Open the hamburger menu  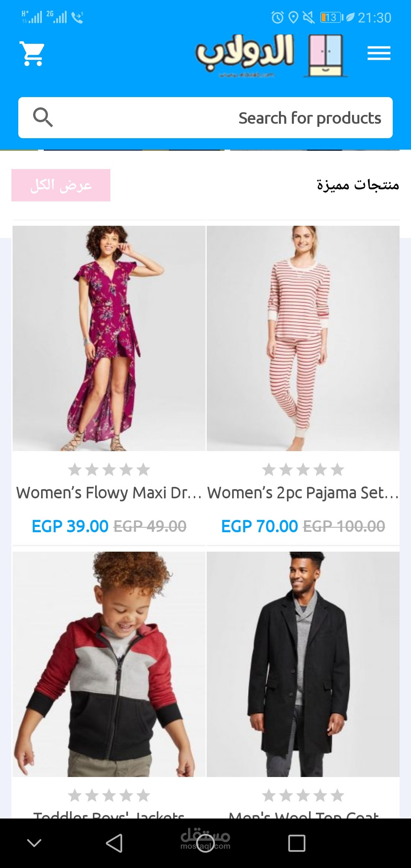coord(379,53)
